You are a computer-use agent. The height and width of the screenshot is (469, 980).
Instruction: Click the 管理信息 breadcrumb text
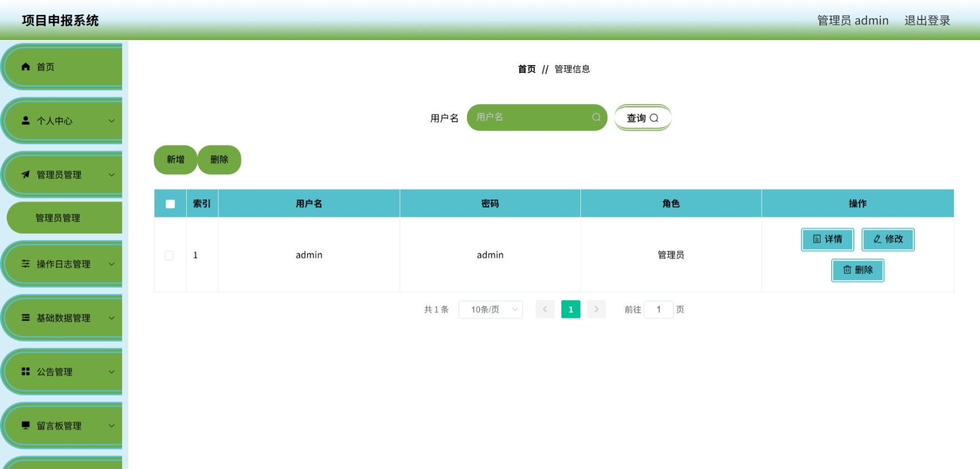[573, 69]
